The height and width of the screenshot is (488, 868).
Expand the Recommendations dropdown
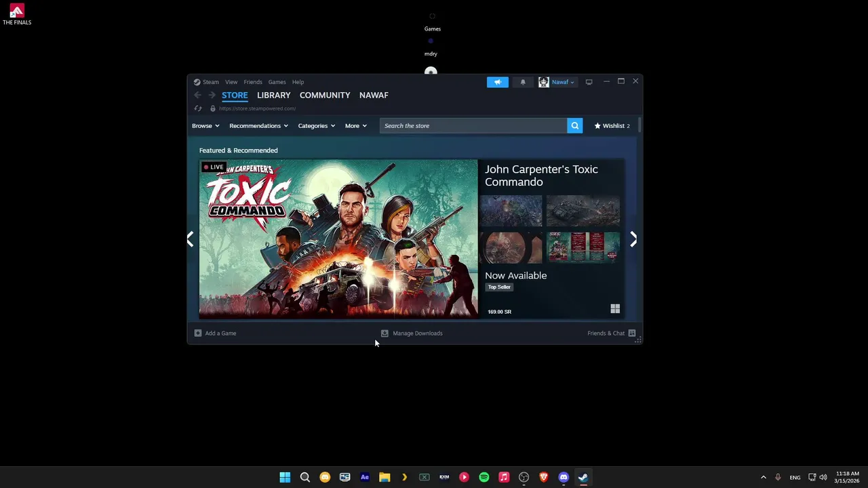[x=258, y=125]
